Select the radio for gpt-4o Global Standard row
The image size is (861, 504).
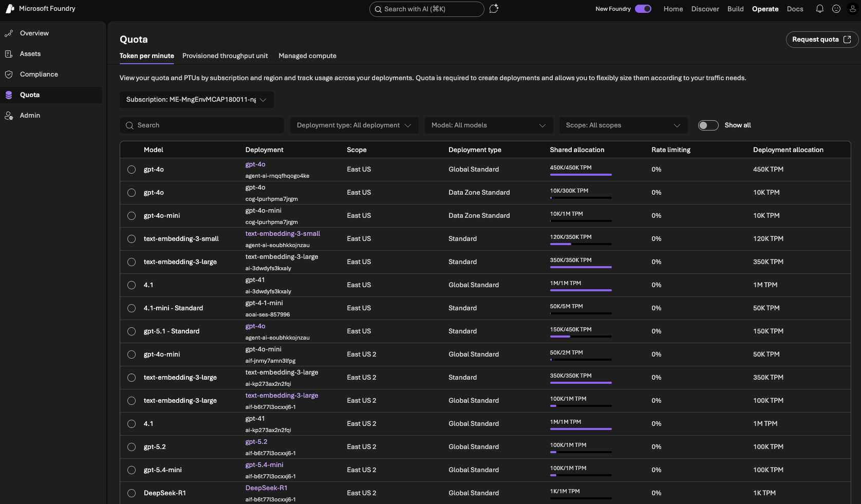[x=132, y=170]
